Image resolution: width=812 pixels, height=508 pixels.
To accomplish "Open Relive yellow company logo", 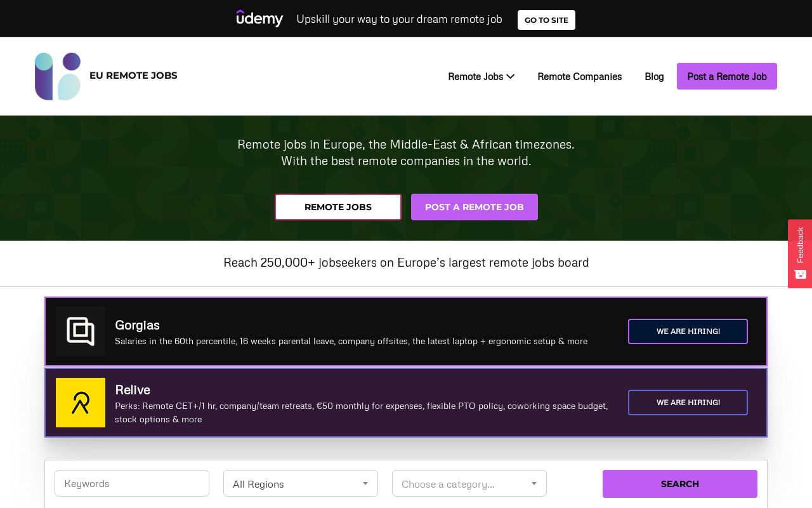I will [81, 403].
